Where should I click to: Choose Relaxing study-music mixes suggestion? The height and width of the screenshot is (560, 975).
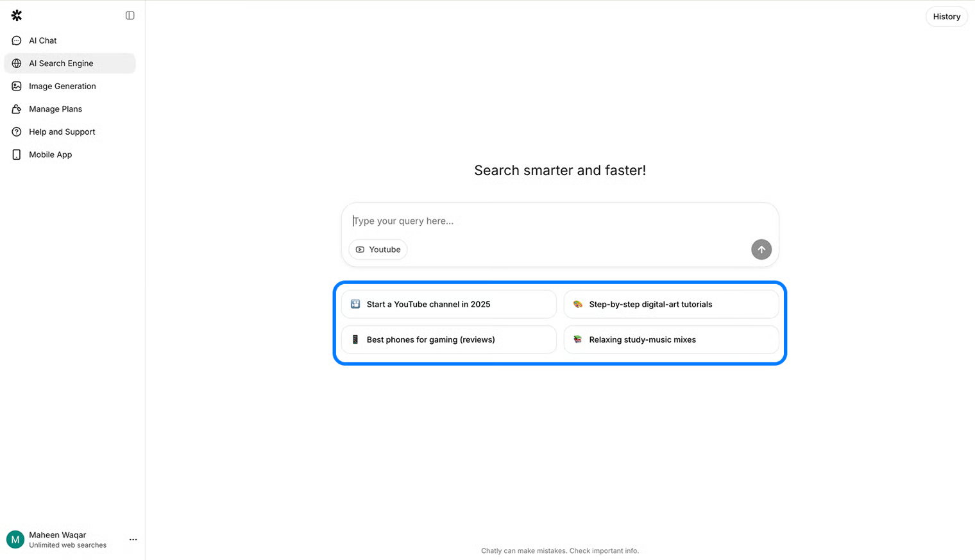click(x=671, y=339)
